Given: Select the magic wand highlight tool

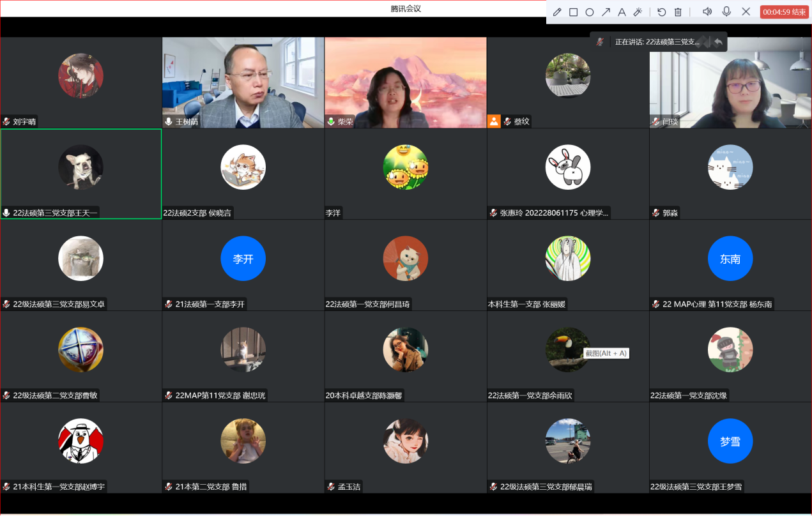Looking at the screenshot, I should click(x=638, y=12).
